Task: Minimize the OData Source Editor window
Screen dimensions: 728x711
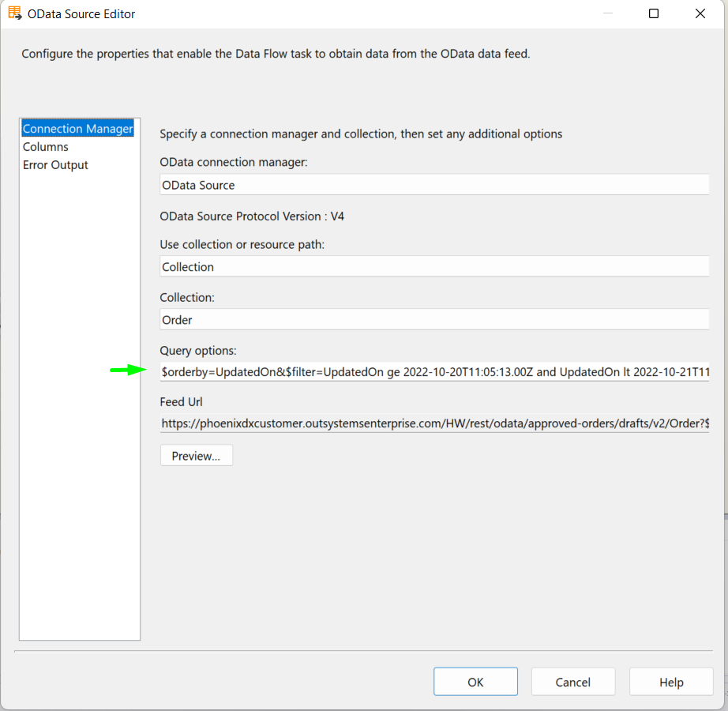Action: 608,13
